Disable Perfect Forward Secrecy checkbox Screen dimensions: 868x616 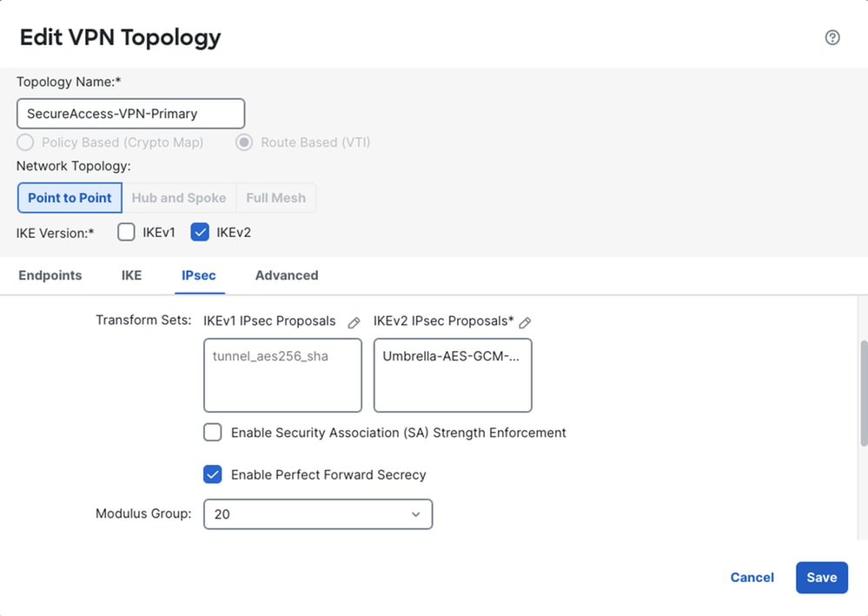coord(213,474)
